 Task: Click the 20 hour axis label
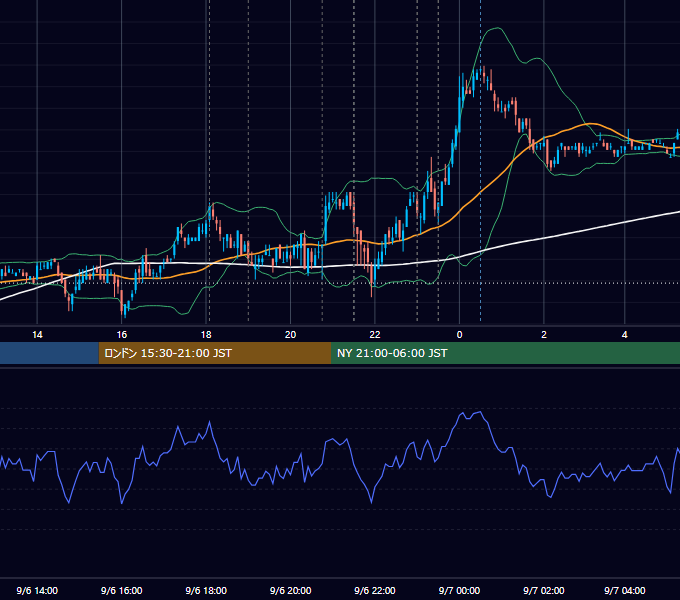click(x=291, y=335)
